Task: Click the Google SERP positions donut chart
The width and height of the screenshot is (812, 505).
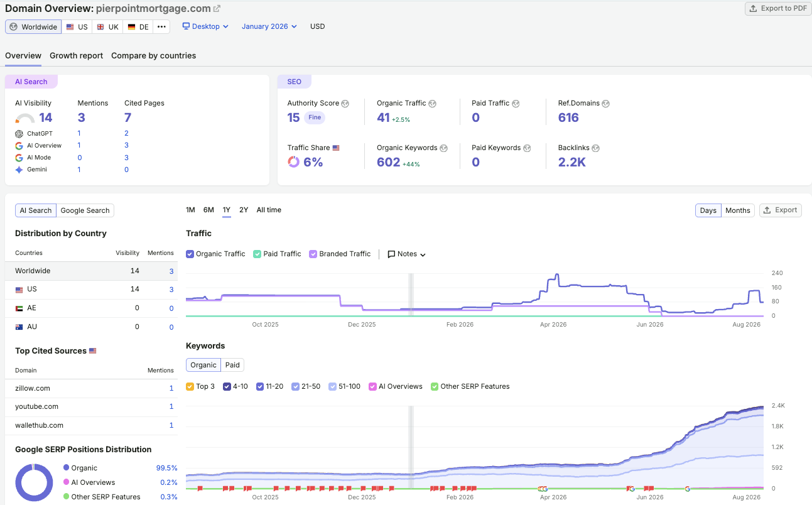Action: 34,482
